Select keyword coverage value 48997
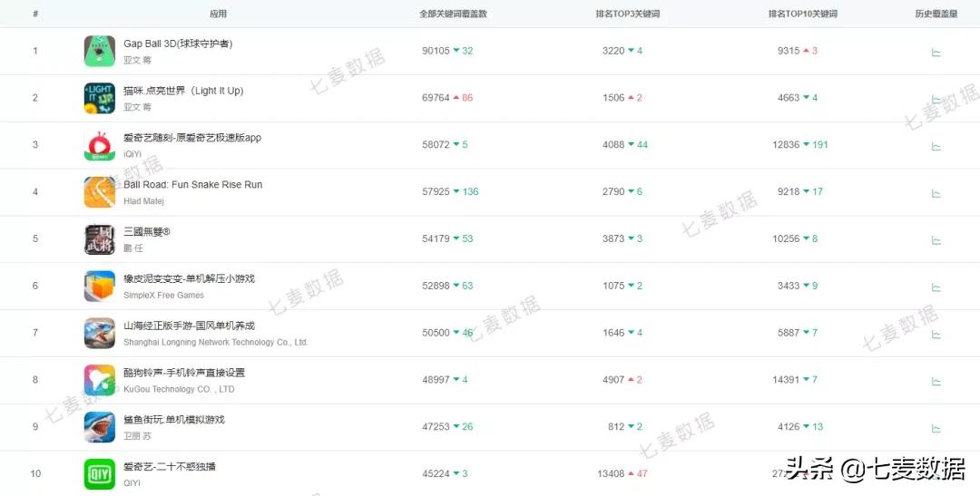This screenshot has height=496, width=980. [436, 380]
